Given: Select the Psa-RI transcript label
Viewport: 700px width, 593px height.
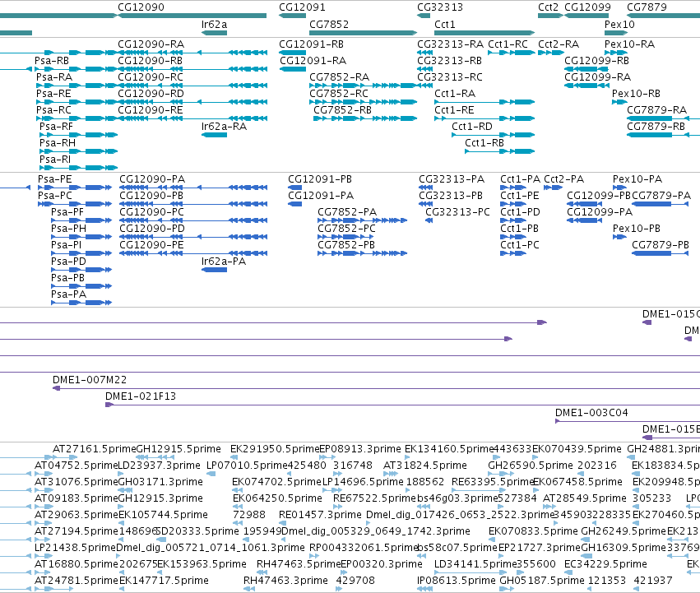Looking at the screenshot, I should coord(55,160).
